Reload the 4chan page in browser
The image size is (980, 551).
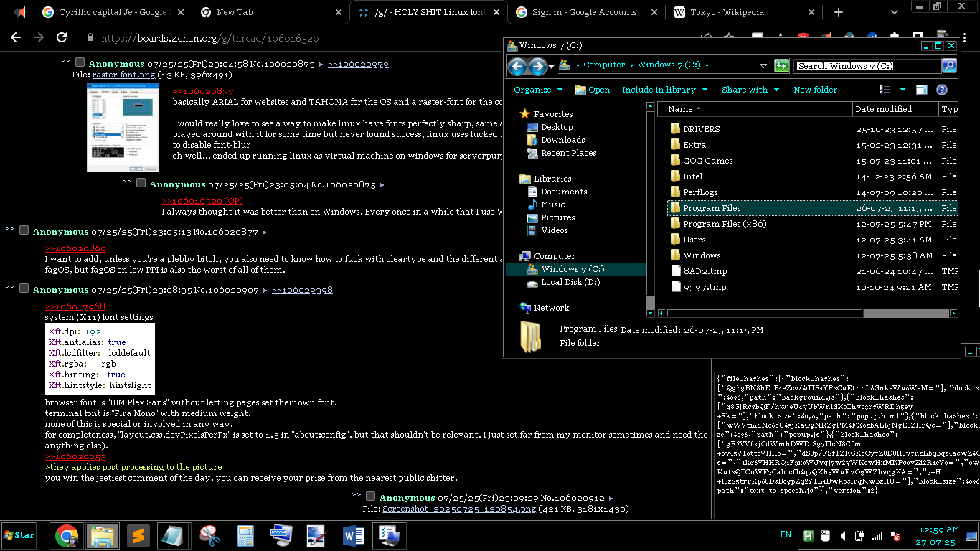pyautogui.click(x=62, y=37)
